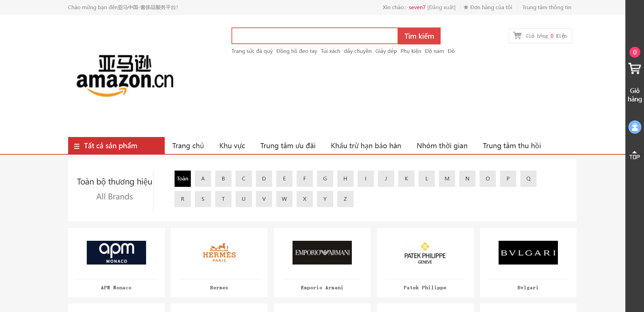Open Trung tâm ưu đãi nav item

tap(288, 146)
